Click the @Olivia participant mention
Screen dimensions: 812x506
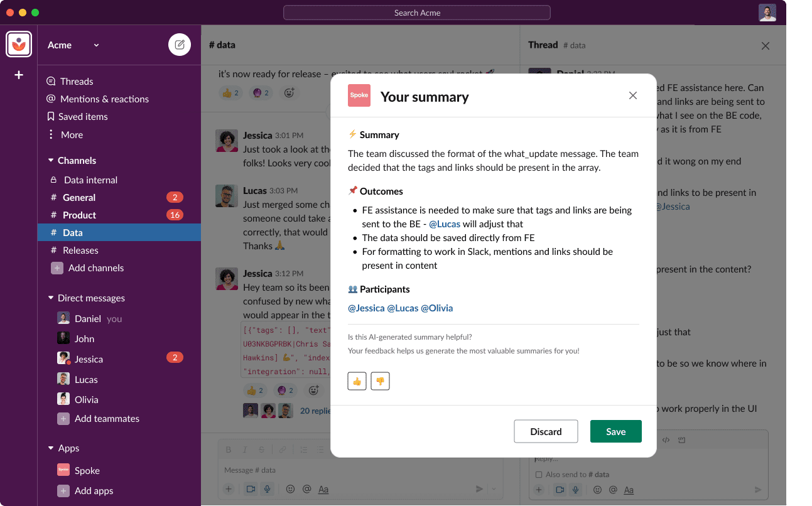(436, 308)
